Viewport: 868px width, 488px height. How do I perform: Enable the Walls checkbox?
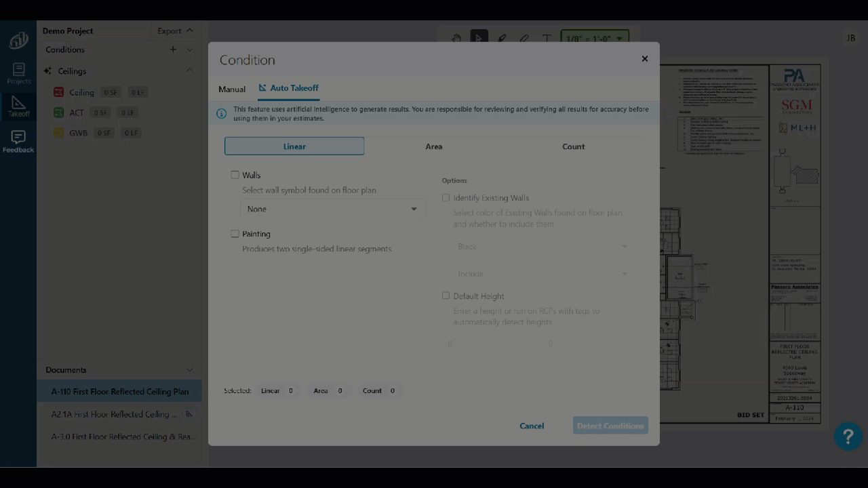pos(235,175)
